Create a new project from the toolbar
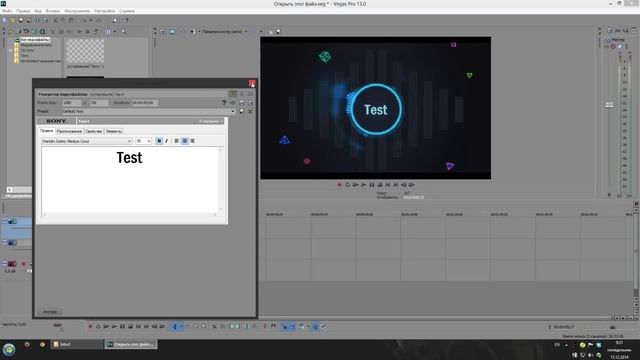The image size is (640, 360). pos(4,20)
